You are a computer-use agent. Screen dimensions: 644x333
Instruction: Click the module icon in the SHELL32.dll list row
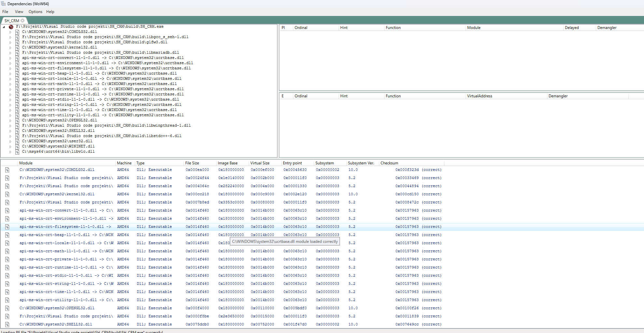[7, 325]
